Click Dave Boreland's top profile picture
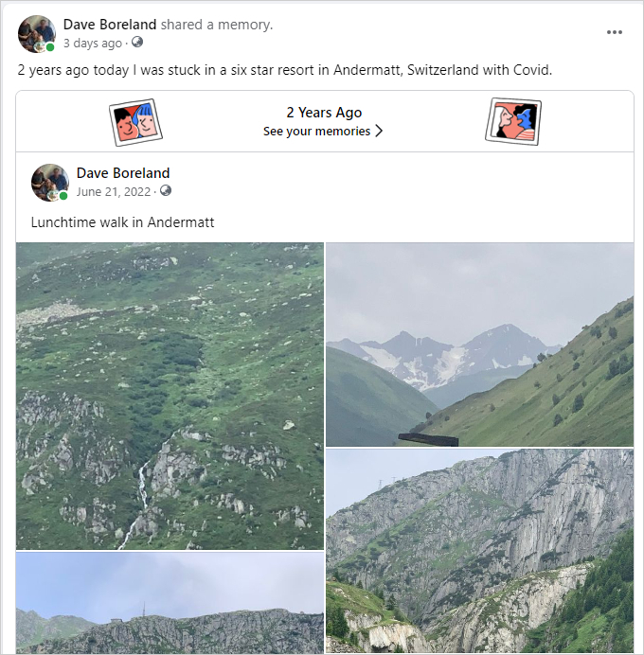Screen dimensions: 644x655 click(x=36, y=33)
